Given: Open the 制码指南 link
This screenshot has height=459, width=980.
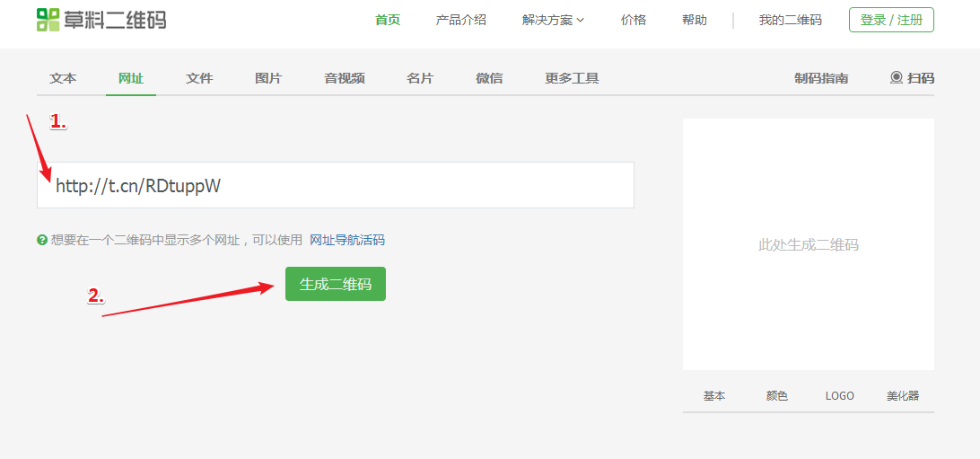Looking at the screenshot, I should pos(821,79).
